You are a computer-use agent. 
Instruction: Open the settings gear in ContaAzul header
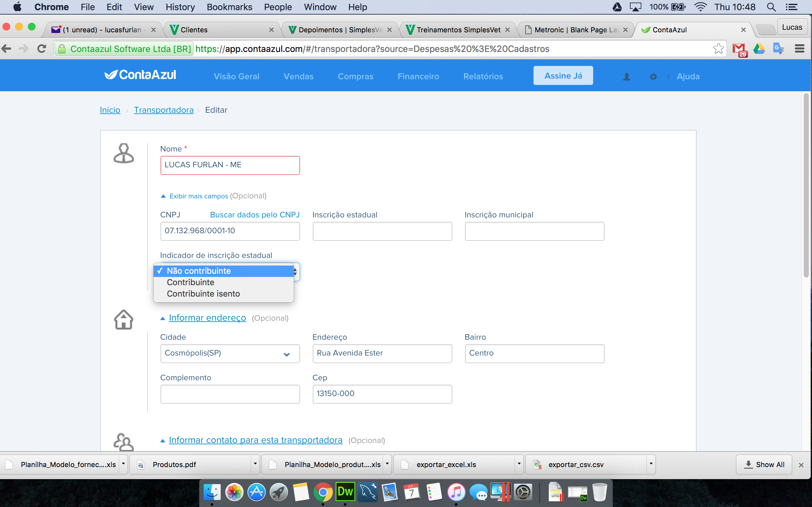coord(653,76)
